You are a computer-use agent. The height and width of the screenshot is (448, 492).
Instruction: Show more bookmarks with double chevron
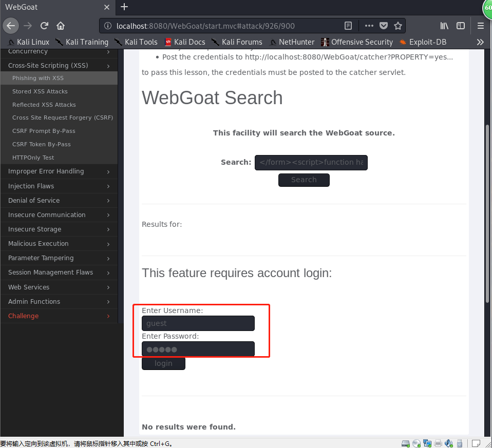pyautogui.click(x=480, y=42)
